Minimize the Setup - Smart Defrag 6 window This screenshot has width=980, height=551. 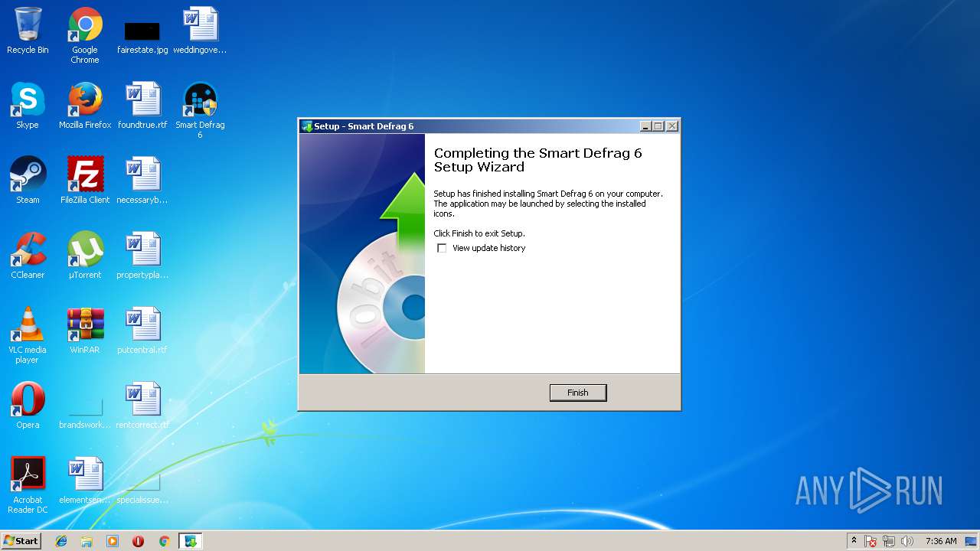click(x=645, y=126)
